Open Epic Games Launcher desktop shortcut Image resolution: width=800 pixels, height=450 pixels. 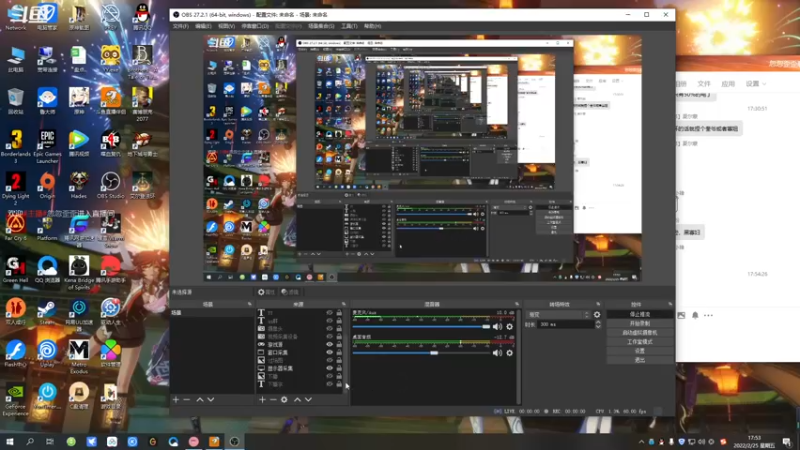(47, 147)
